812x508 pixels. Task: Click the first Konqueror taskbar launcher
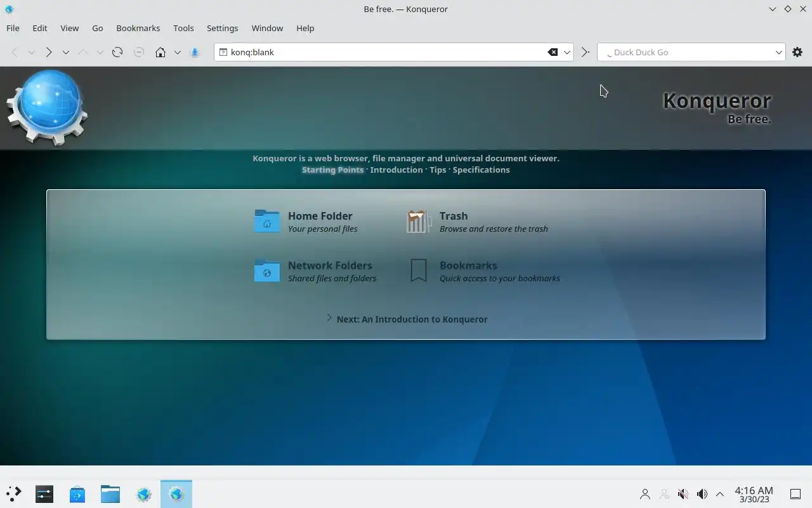(144, 493)
